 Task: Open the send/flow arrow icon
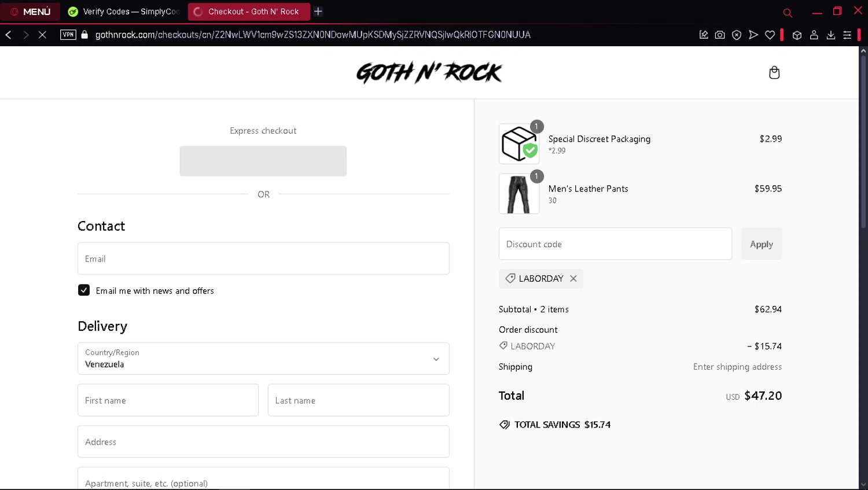pos(753,35)
